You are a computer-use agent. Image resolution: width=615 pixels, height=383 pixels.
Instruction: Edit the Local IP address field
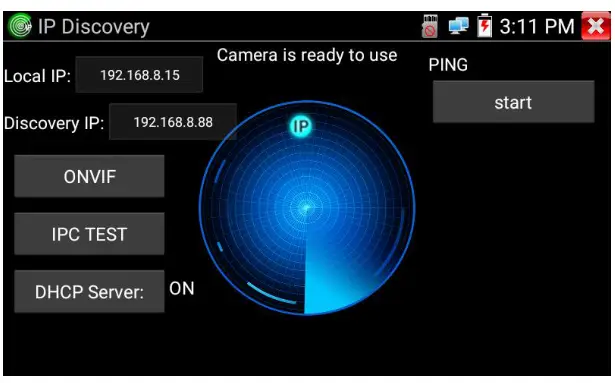point(139,75)
